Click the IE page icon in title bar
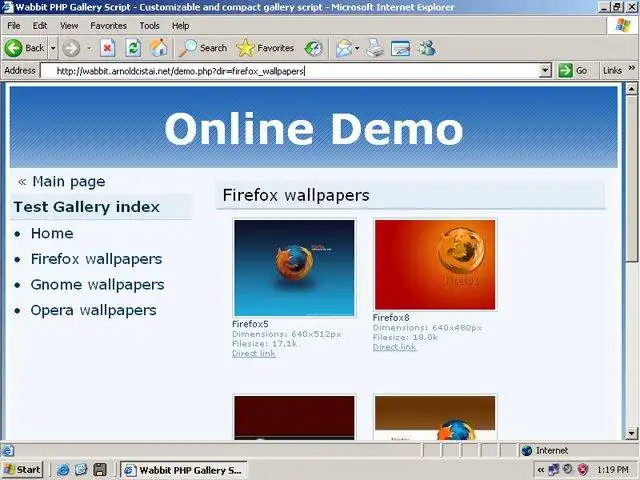The width and height of the screenshot is (640, 480). [x=7, y=7]
